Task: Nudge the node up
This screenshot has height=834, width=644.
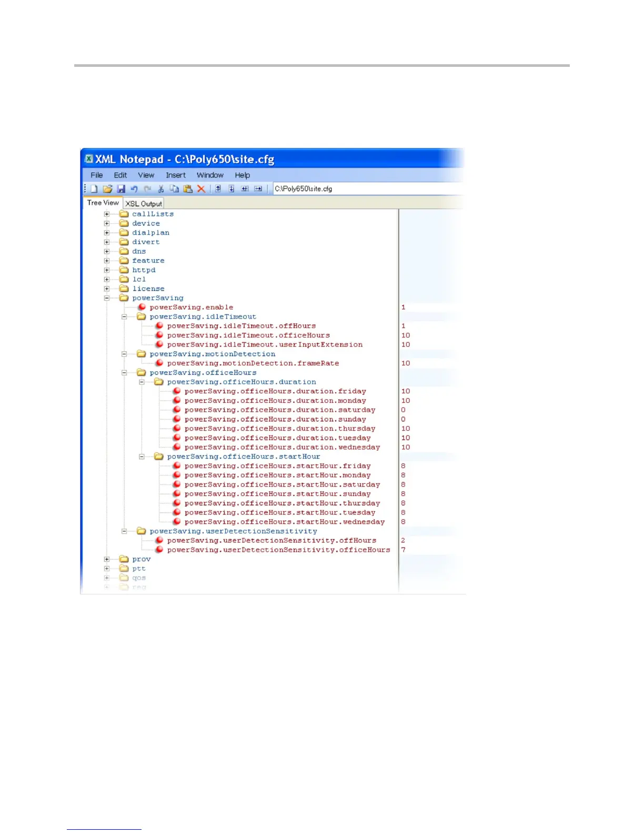Action: point(218,188)
